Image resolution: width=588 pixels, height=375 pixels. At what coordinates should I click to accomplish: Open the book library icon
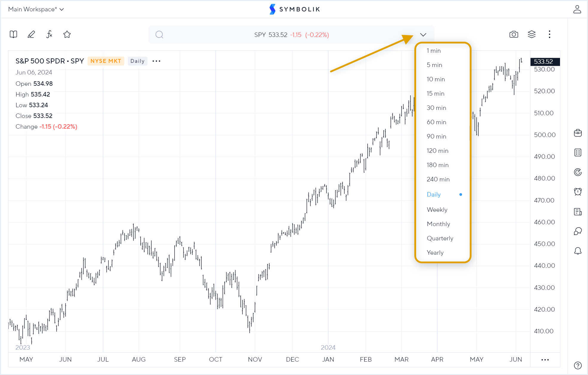13,35
